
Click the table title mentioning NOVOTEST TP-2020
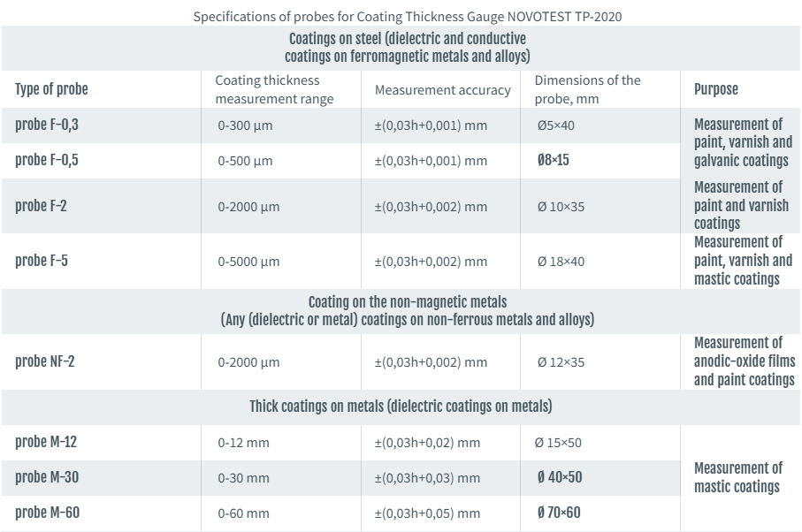point(401,17)
